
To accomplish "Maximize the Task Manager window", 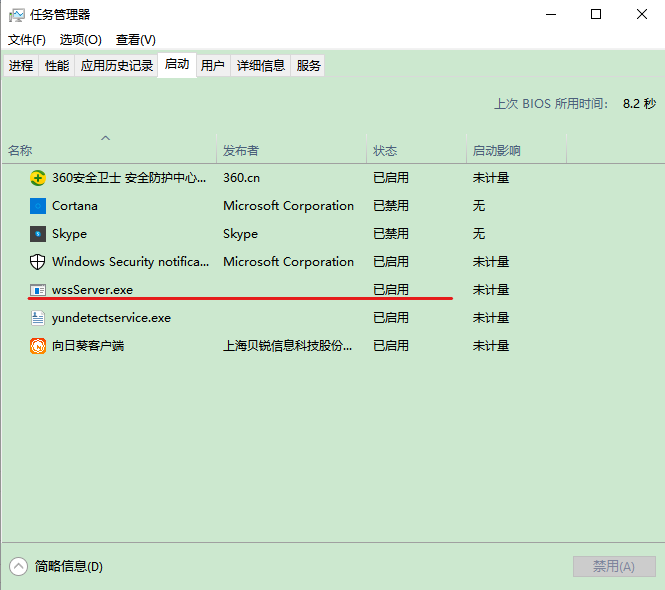I will (x=596, y=14).
